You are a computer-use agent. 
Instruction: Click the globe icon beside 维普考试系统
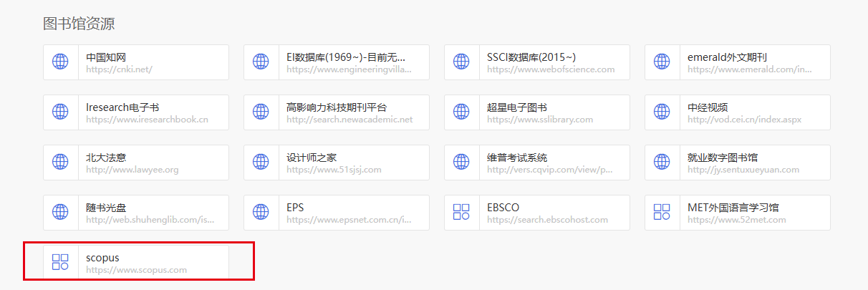(x=461, y=163)
